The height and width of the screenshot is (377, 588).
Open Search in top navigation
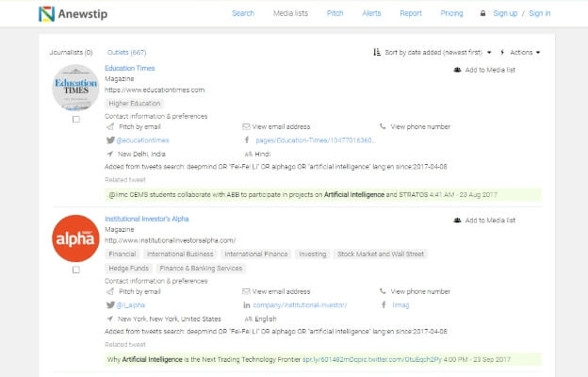point(243,13)
